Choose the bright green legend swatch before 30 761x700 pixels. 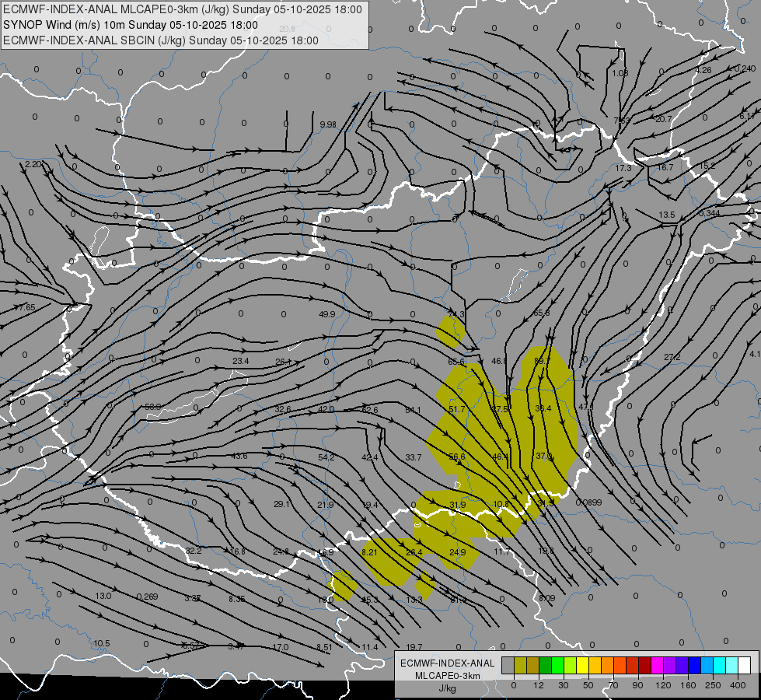(558, 666)
